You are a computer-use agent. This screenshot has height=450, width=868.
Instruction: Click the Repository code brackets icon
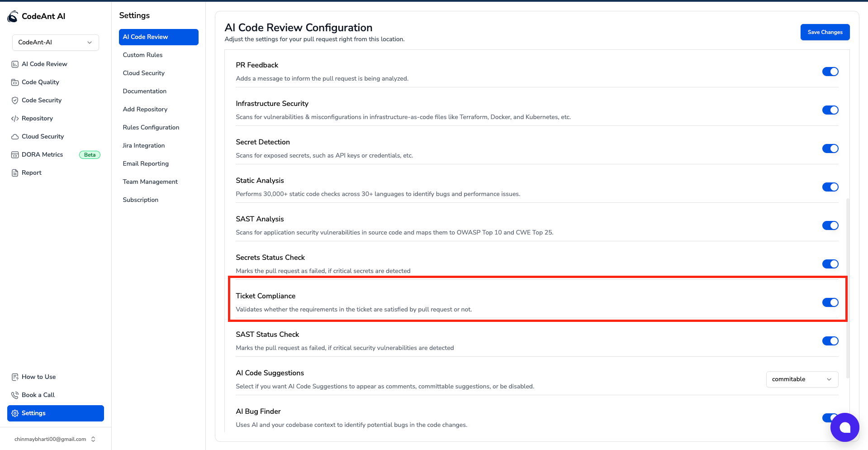[x=15, y=119]
